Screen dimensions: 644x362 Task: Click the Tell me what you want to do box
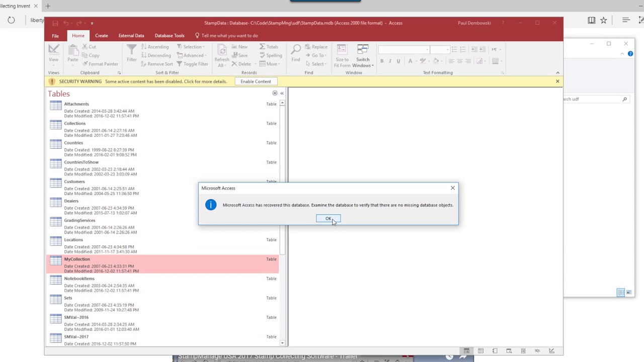226,36
